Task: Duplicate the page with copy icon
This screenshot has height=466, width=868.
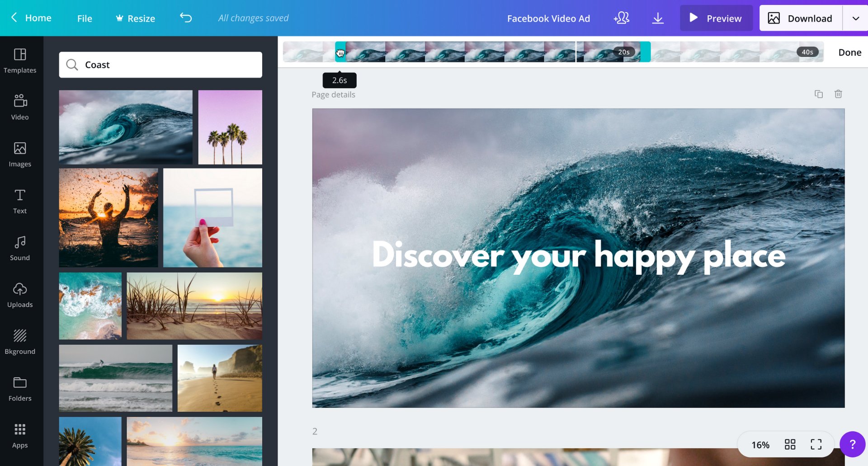Action: point(818,94)
